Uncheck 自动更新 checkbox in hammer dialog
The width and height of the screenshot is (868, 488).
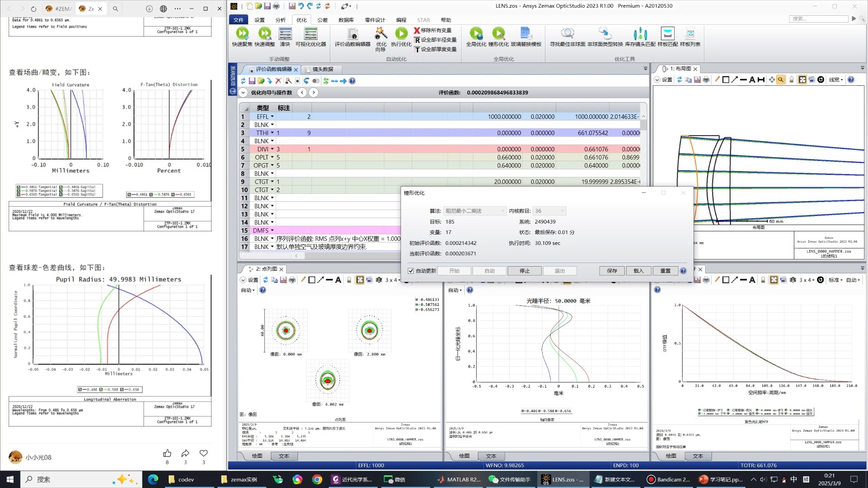click(410, 271)
